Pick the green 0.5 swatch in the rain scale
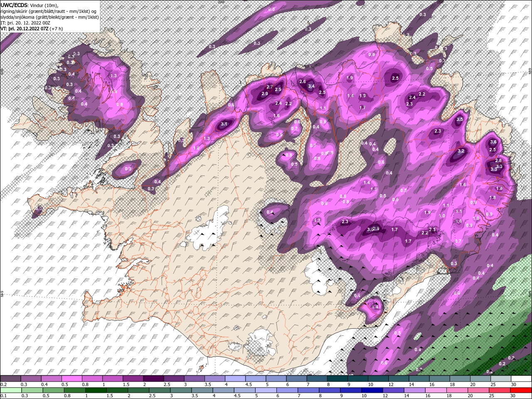Image resolution: width=532 pixels, height=399 pixels. [x=53, y=390]
